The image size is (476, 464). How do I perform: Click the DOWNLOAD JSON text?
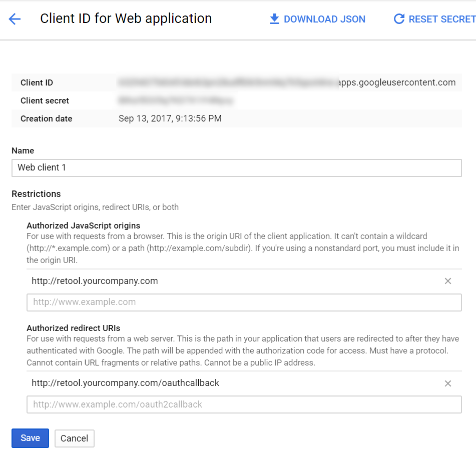[324, 19]
